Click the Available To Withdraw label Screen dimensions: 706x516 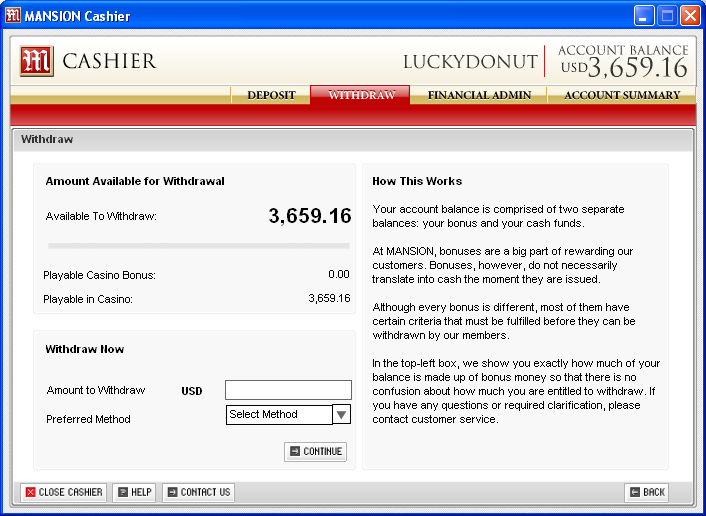[101, 216]
